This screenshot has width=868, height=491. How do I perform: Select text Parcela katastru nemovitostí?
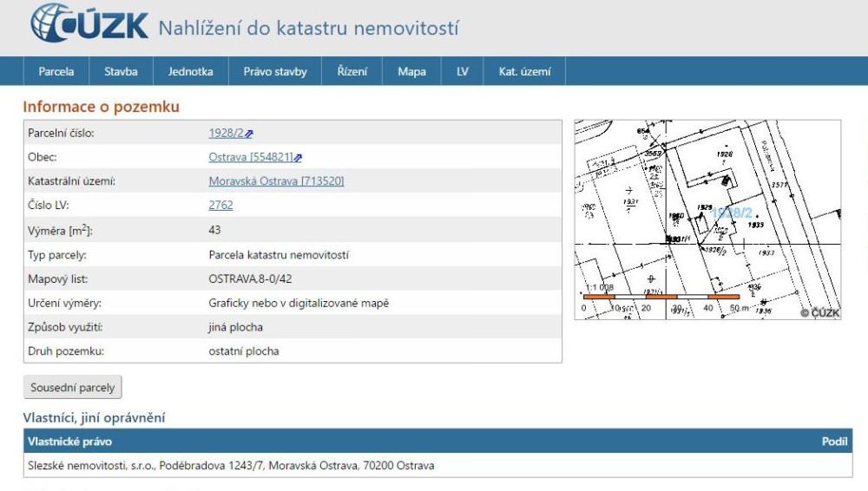279,255
